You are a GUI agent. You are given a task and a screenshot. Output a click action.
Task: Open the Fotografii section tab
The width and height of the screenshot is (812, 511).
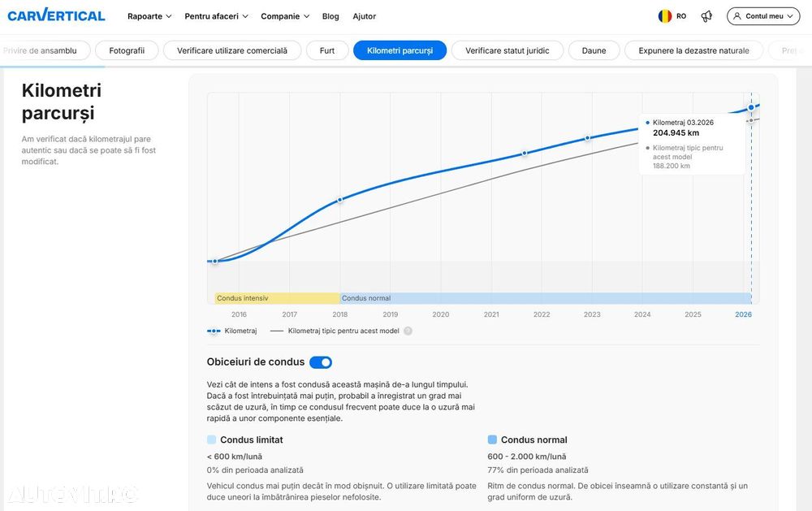[x=127, y=50]
